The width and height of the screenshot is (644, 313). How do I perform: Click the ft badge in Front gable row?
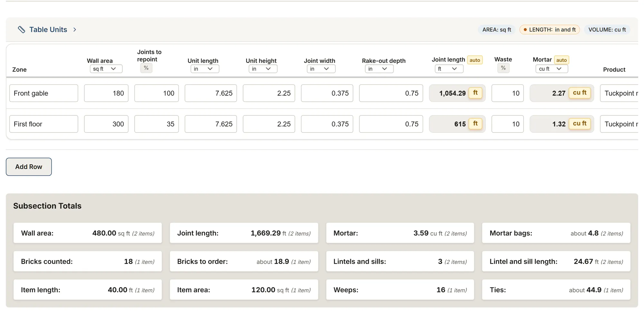pos(475,93)
